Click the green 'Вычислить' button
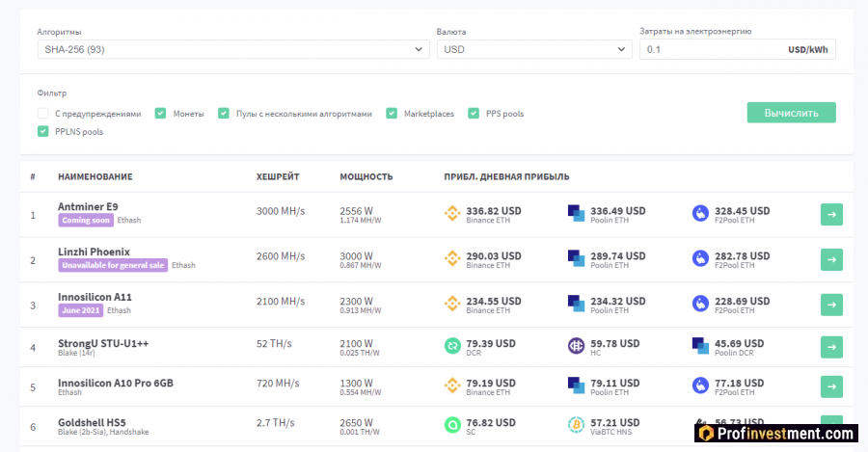This screenshot has height=452, width=868. [791, 113]
